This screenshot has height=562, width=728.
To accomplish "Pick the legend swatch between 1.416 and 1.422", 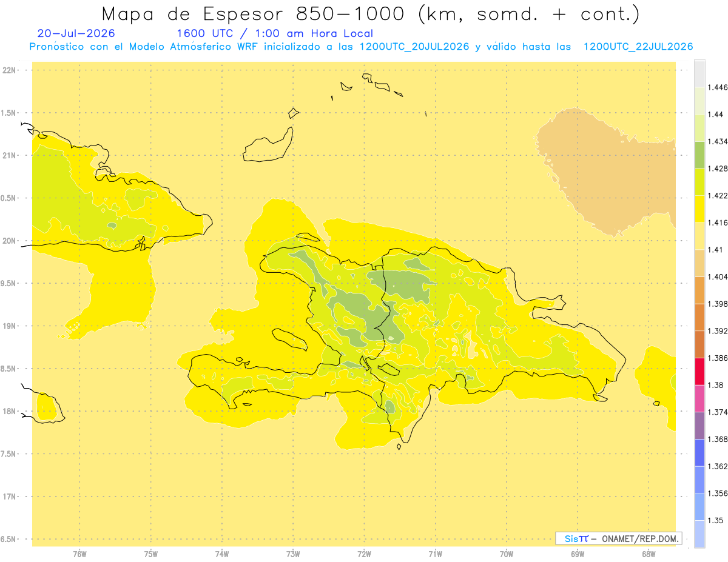I will pos(699,209).
